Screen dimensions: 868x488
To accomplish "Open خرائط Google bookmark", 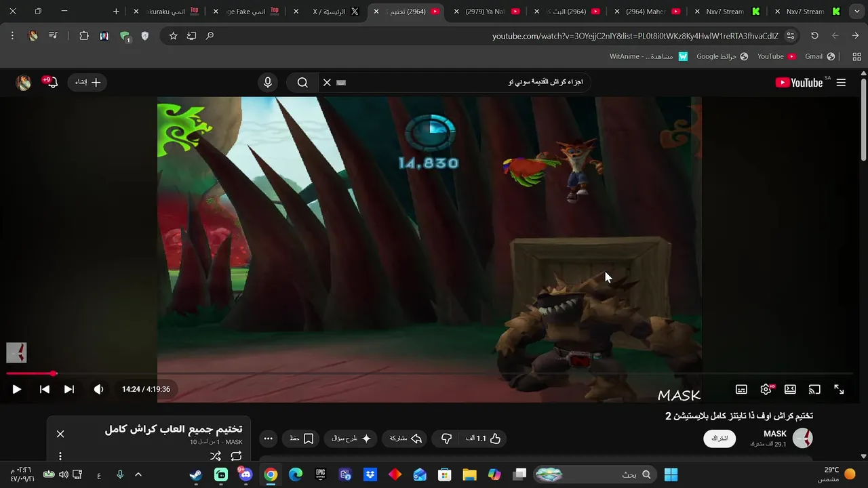I will click(x=722, y=56).
